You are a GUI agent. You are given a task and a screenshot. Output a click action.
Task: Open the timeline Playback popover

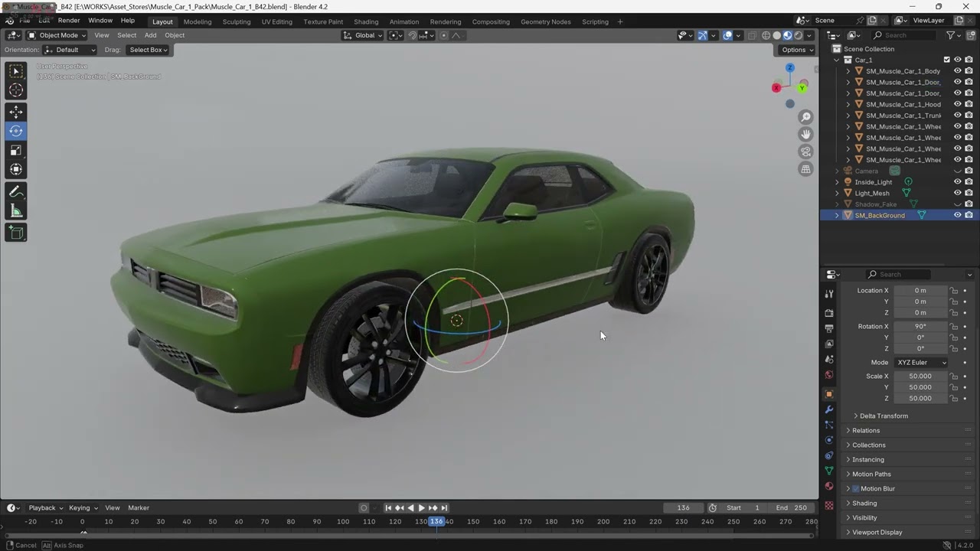(45, 508)
